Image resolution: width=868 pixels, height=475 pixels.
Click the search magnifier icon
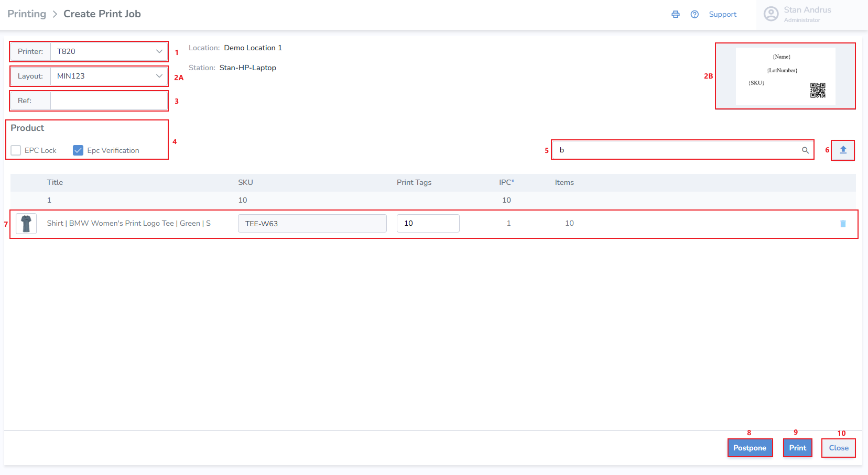point(805,150)
